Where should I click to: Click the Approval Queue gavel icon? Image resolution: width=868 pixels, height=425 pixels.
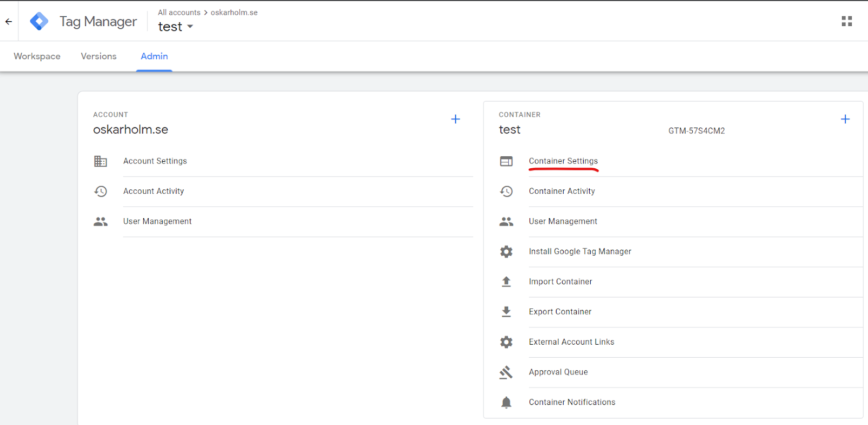point(506,372)
